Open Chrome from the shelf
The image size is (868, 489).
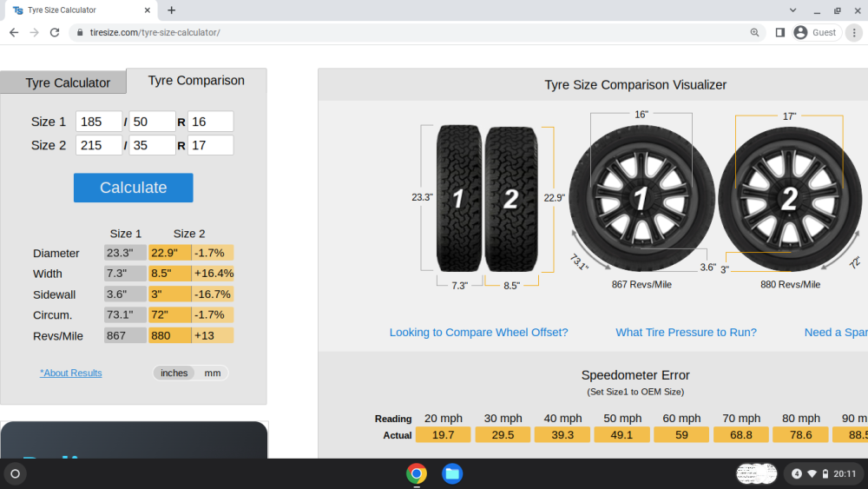click(417, 473)
